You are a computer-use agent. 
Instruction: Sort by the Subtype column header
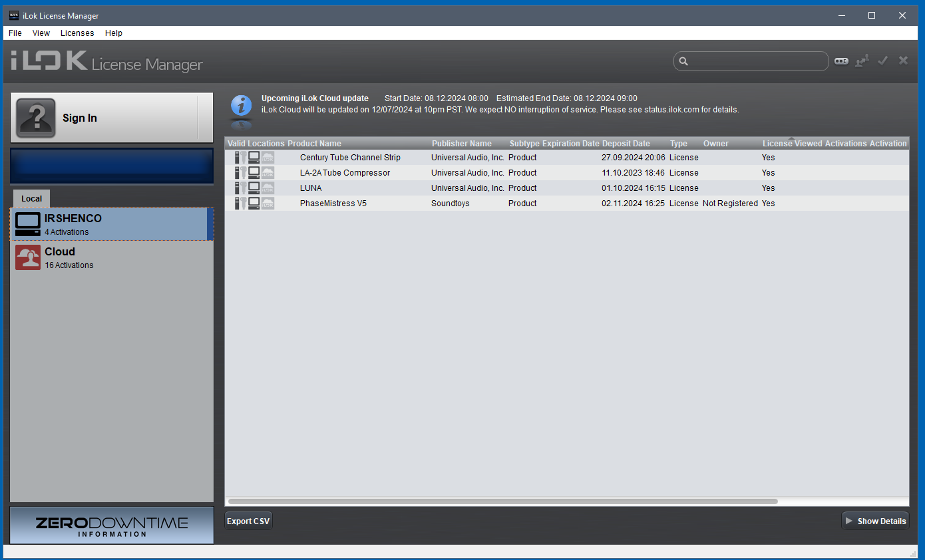click(x=524, y=144)
